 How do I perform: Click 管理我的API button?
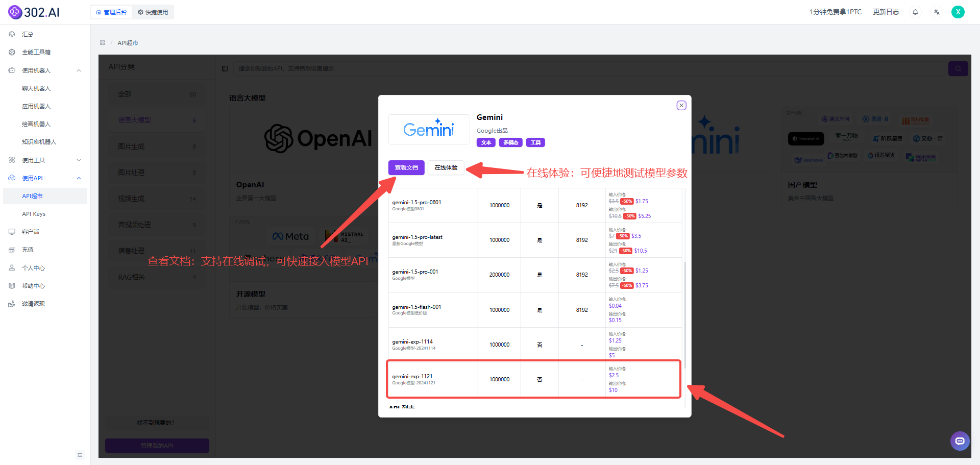pyautogui.click(x=157, y=446)
